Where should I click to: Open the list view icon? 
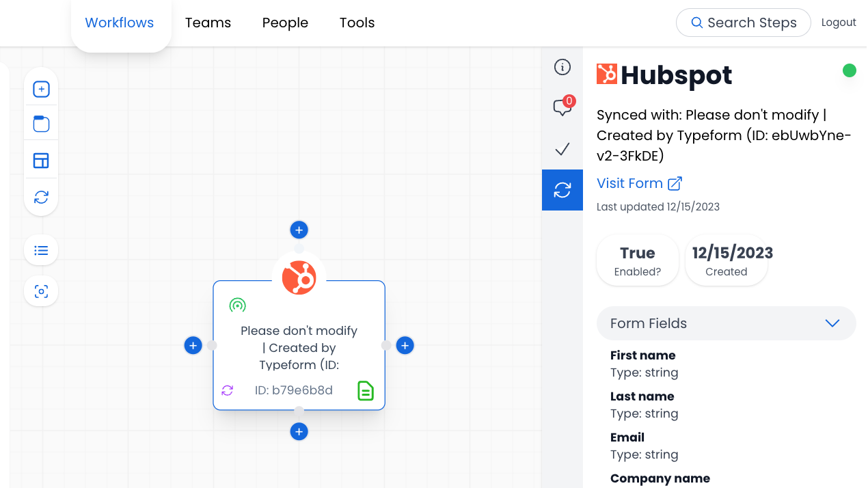(41, 250)
